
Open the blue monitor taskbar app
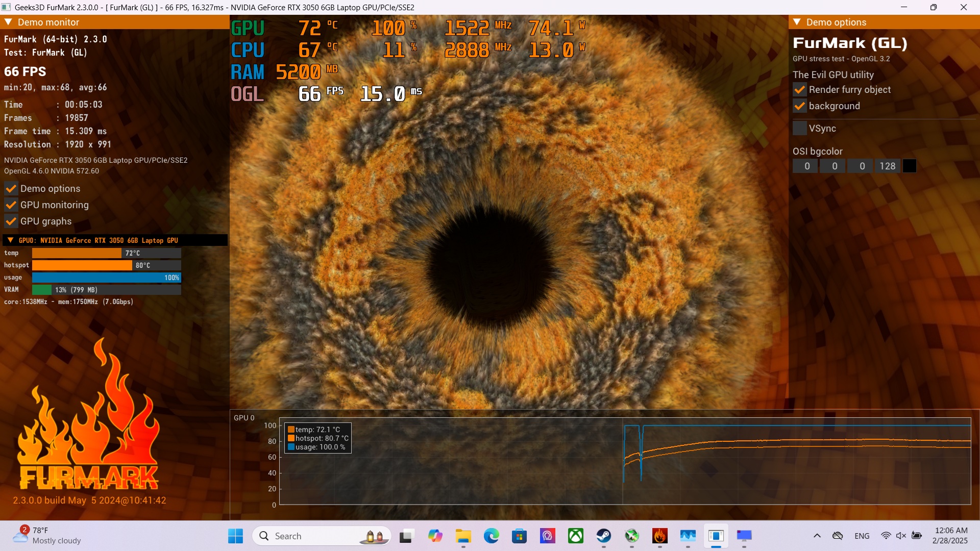(x=744, y=536)
